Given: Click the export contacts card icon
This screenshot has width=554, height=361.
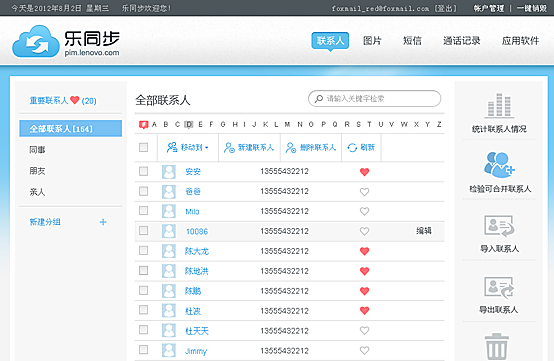Looking at the screenshot, I should click(x=499, y=287).
